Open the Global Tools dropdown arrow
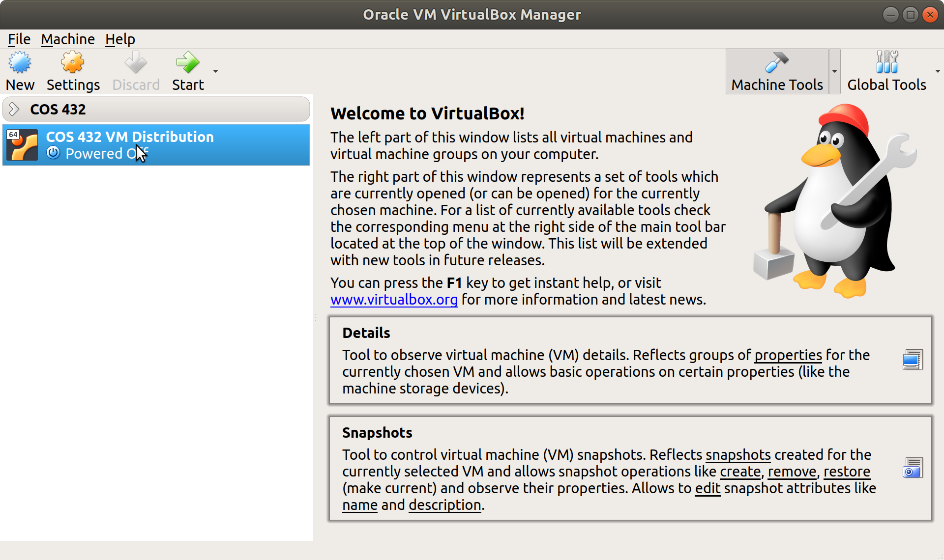Screen dimensions: 944x560 938,72
